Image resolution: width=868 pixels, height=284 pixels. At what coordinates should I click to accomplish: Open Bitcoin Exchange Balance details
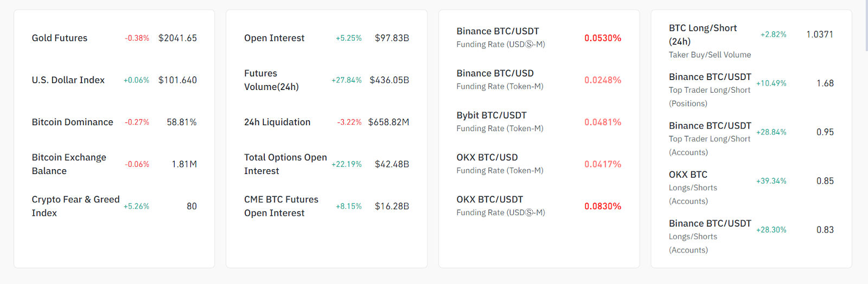pyautogui.click(x=69, y=164)
